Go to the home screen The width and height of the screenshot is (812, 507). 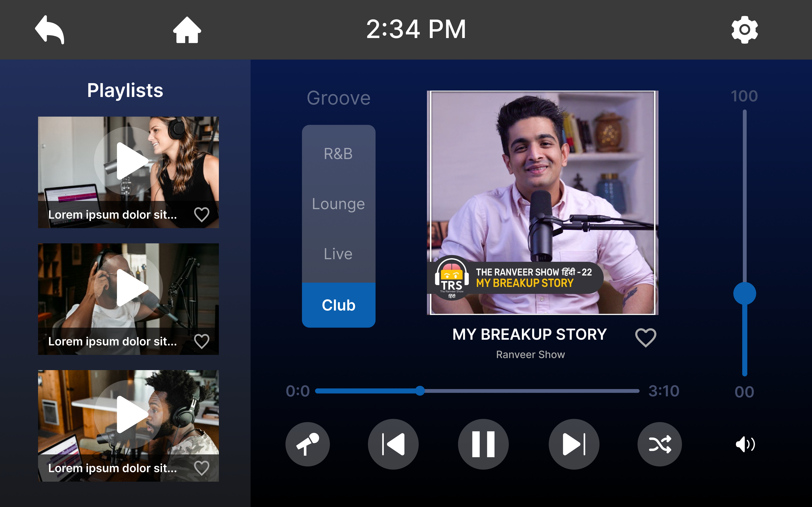(187, 30)
